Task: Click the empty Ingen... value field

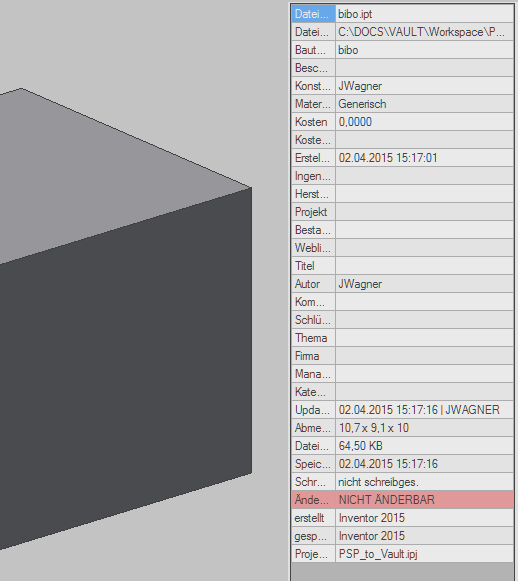Action: [424, 176]
